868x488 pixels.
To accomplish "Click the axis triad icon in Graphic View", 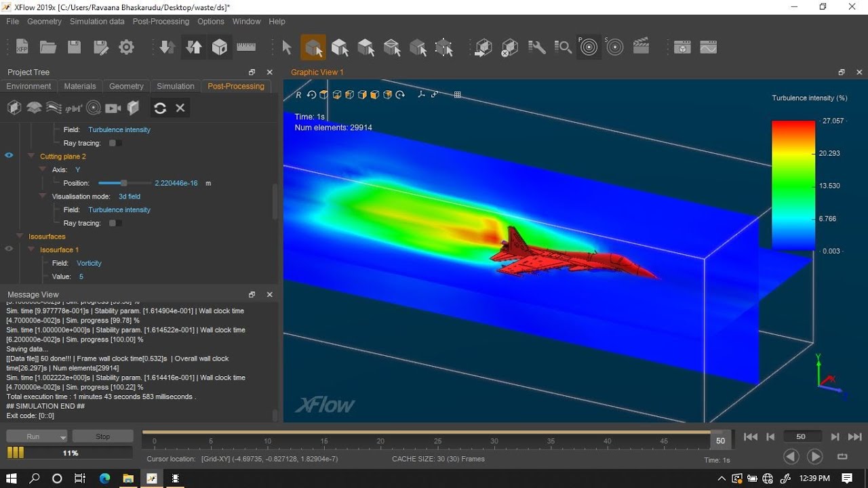I will tap(421, 95).
